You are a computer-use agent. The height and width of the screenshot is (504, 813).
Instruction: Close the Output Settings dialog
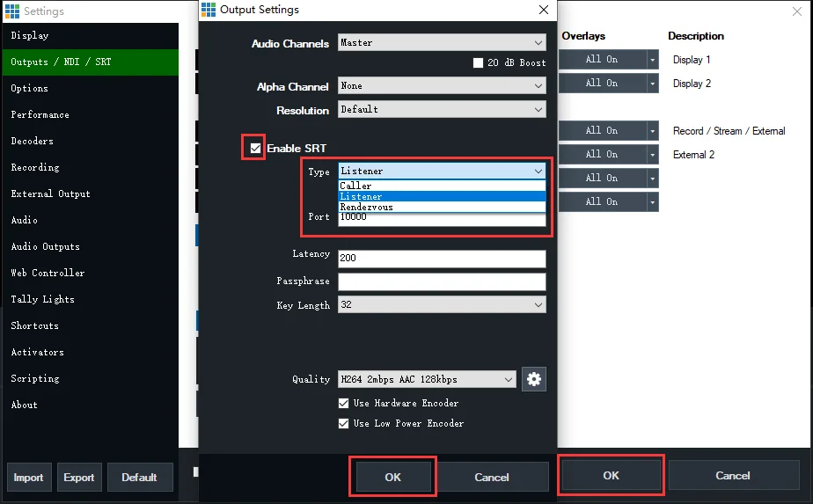pos(544,10)
